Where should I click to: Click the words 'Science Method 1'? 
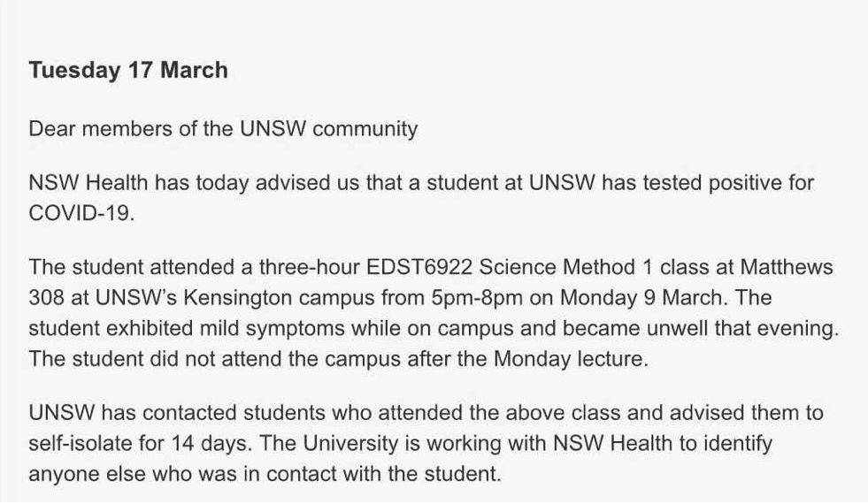(565, 267)
